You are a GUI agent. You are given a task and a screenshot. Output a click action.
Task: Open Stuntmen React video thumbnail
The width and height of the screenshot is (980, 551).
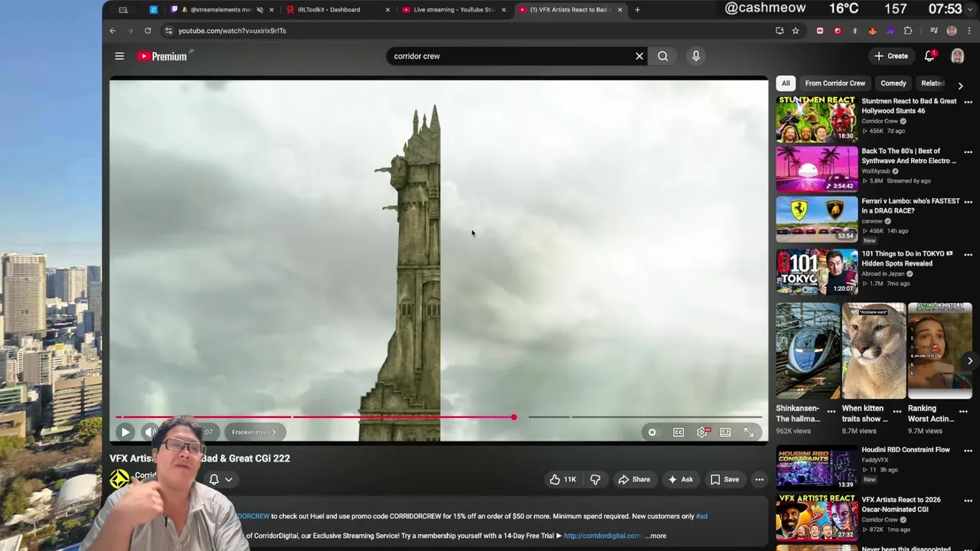tap(817, 119)
